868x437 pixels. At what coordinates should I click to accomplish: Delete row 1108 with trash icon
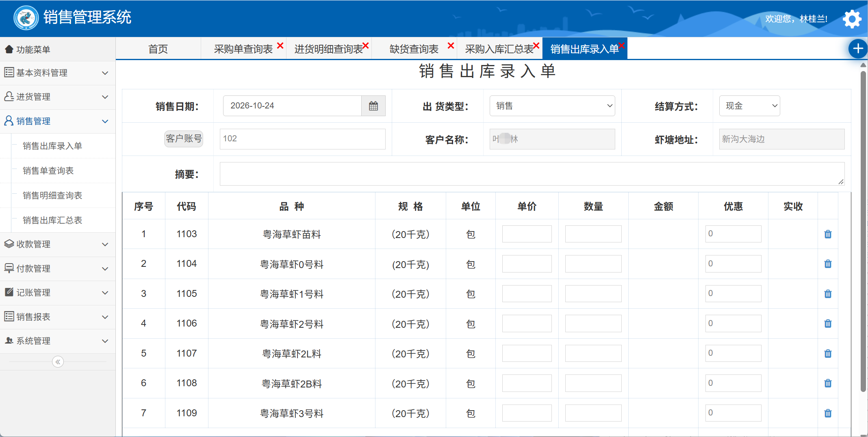pos(828,383)
